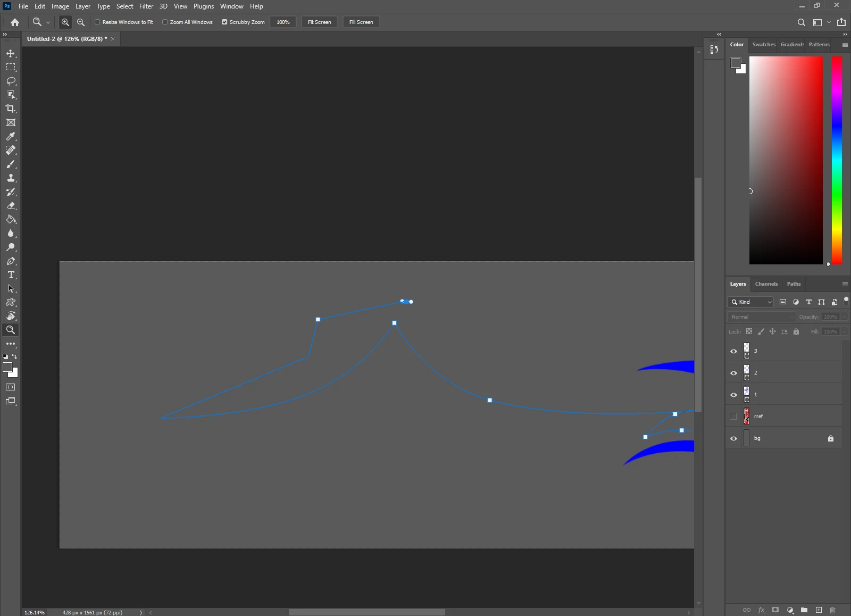Click the Zoom In magnifier option
851x616 pixels.
pyautogui.click(x=65, y=22)
